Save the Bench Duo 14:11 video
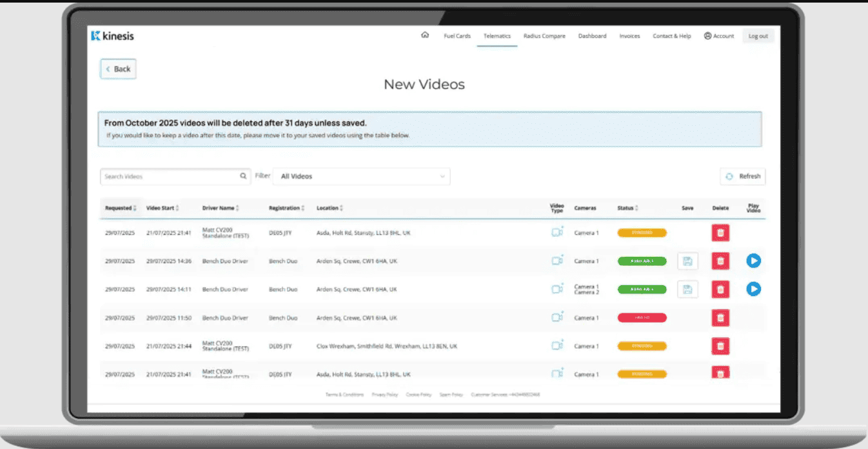This screenshot has height=449, width=868. click(x=687, y=290)
